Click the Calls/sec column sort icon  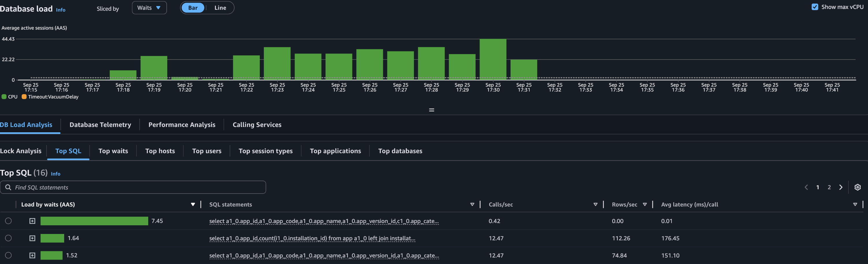pos(596,204)
